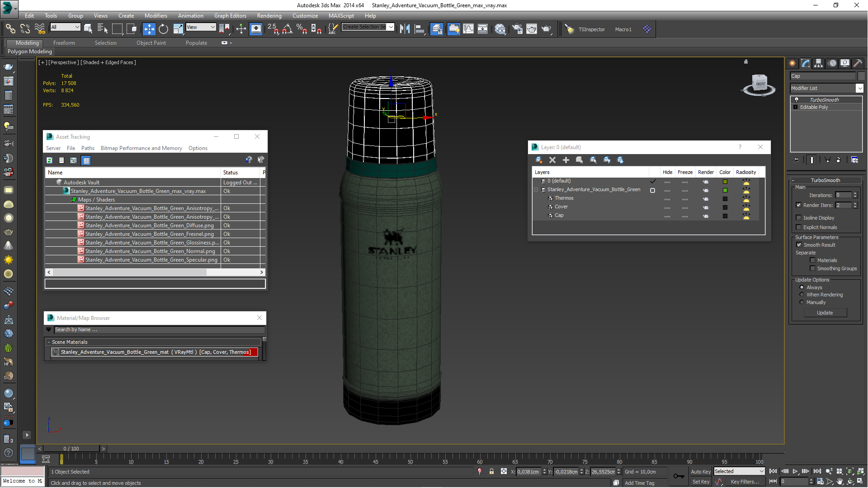Switch to the Create command panel tab
This screenshot has height=488, width=868.
click(793, 63)
